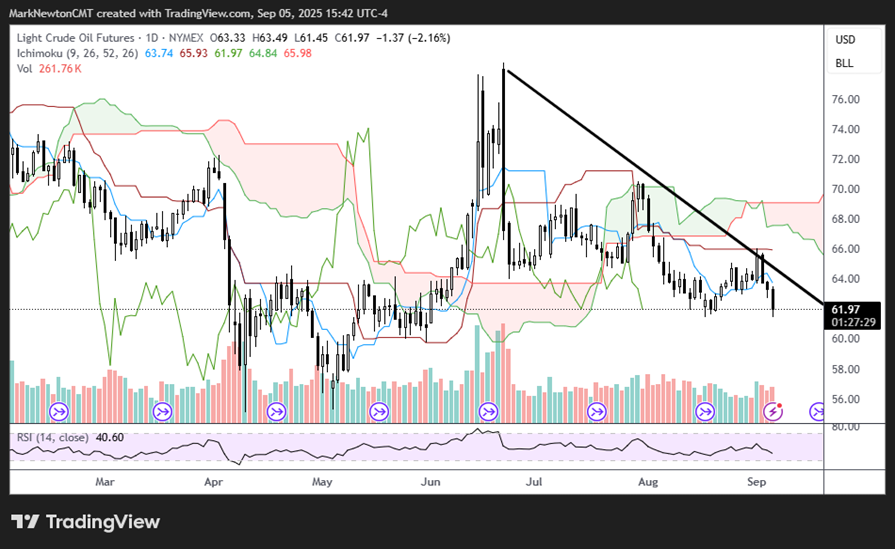Click the rollover icon between Jun and Jul

(x=489, y=410)
